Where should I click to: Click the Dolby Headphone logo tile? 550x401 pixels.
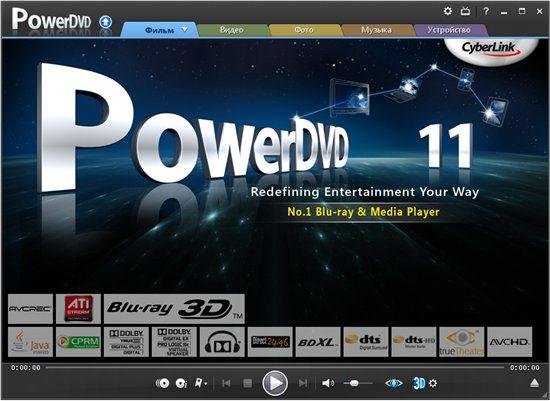[222, 342]
